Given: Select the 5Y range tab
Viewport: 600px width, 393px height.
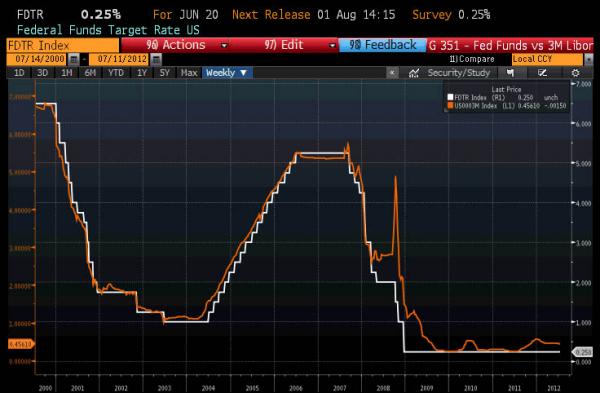Looking at the screenshot, I should point(165,73).
